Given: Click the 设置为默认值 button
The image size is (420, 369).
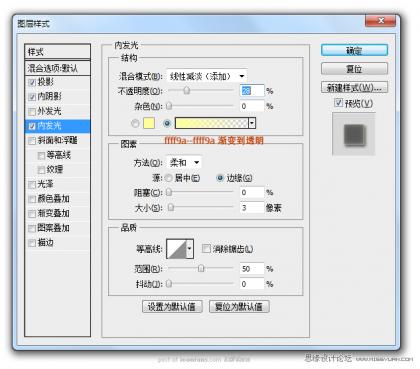Looking at the screenshot, I should pyautogui.click(x=172, y=306).
